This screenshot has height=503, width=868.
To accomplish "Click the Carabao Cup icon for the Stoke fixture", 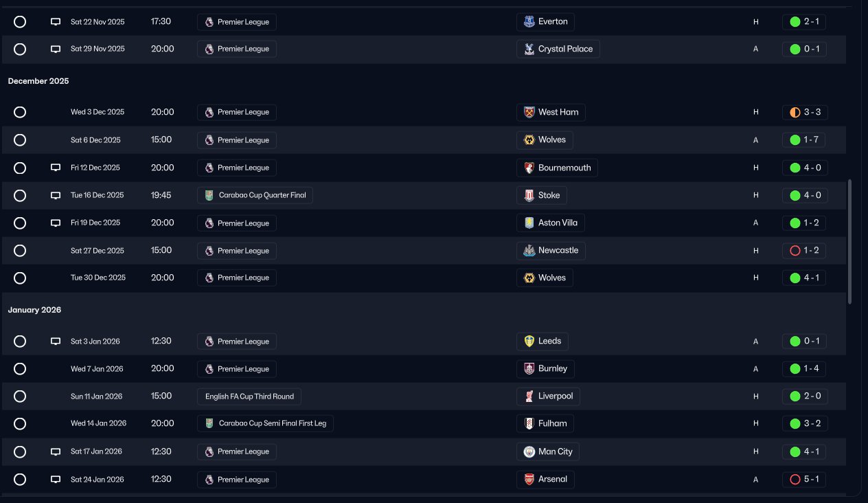I will (209, 195).
